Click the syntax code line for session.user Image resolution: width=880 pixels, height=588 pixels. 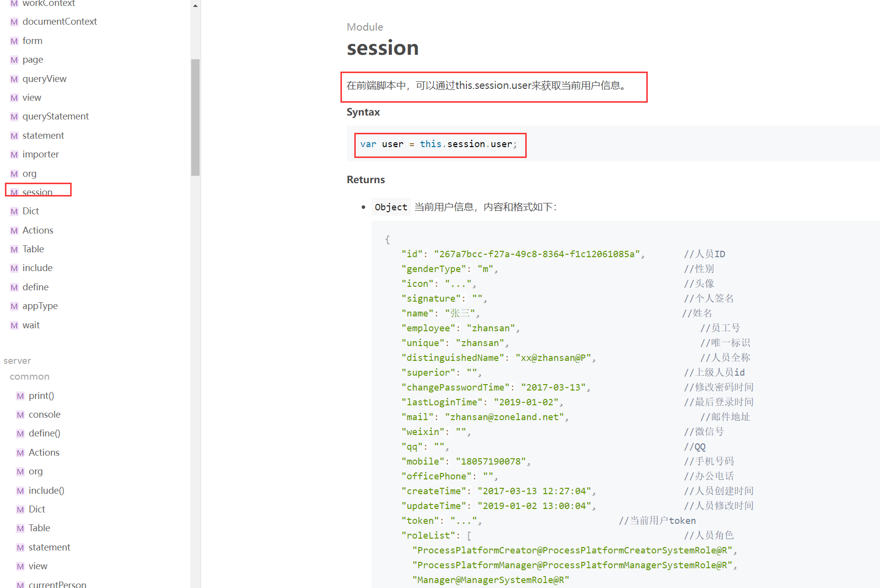438,144
